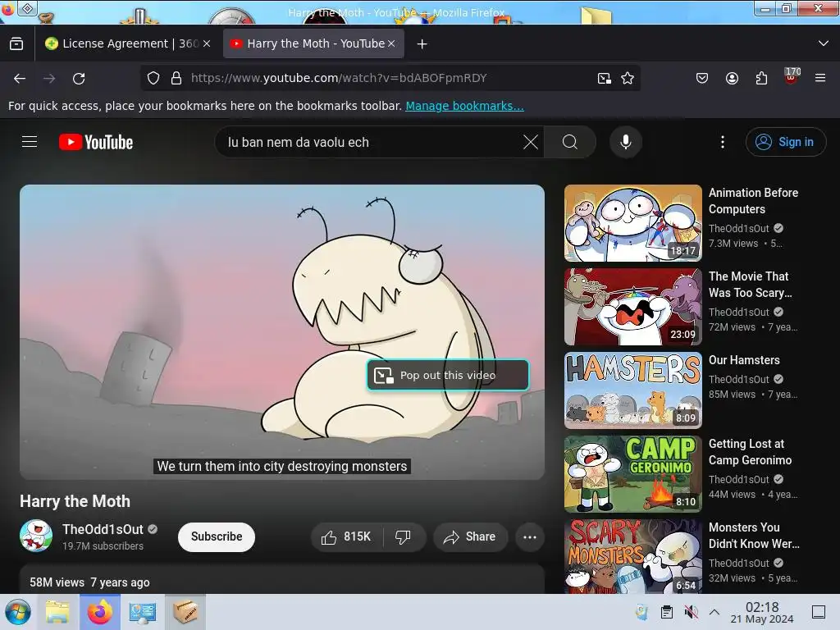Open Monsters You Didn't Know thumbnail
Image resolution: width=840 pixels, height=630 pixels.
click(632, 556)
